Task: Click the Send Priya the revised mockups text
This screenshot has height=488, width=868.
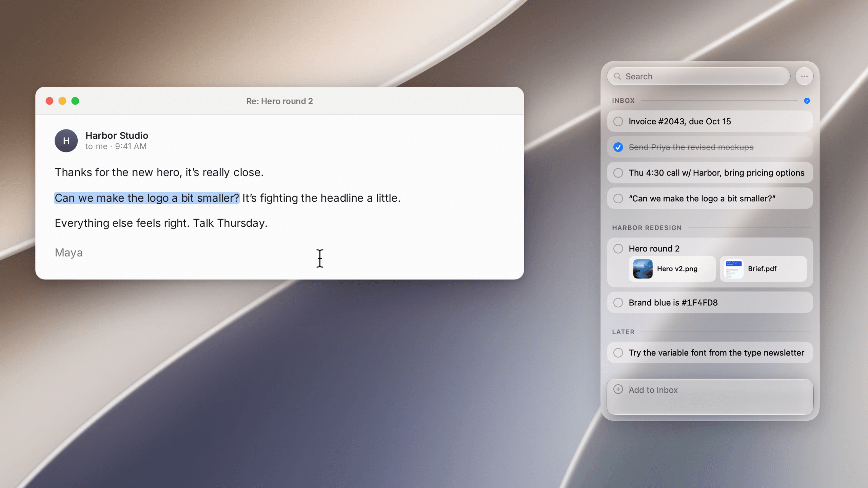Action: point(691,147)
